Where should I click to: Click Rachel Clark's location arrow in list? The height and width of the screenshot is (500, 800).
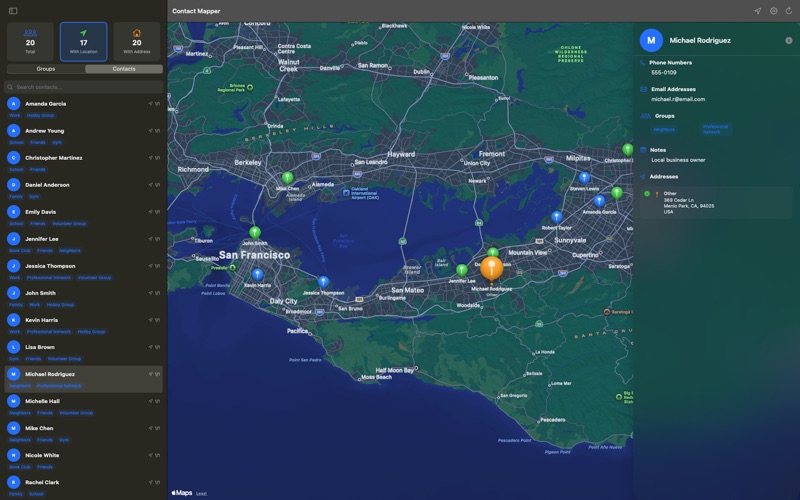(x=151, y=482)
